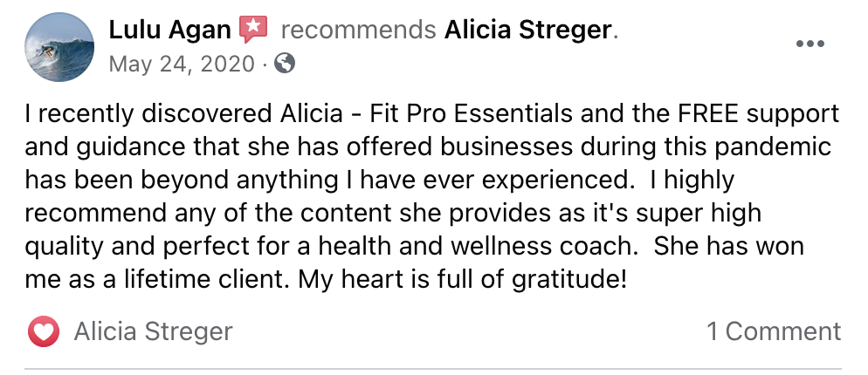The height and width of the screenshot is (375, 868).
Task: Click the globe public privacy icon
Action: (285, 64)
